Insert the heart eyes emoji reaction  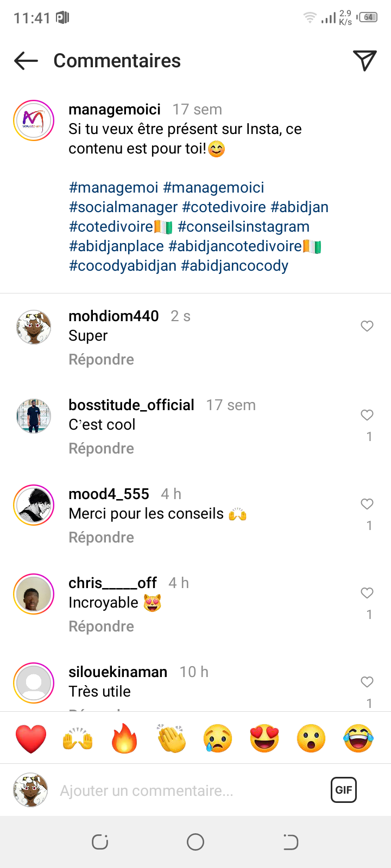pos(264,738)
